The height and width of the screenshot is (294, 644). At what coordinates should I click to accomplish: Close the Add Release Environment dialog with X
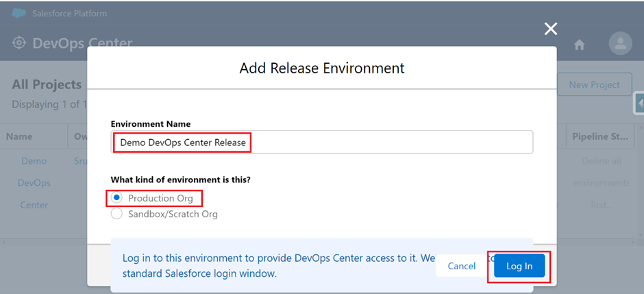click(550, 29)
